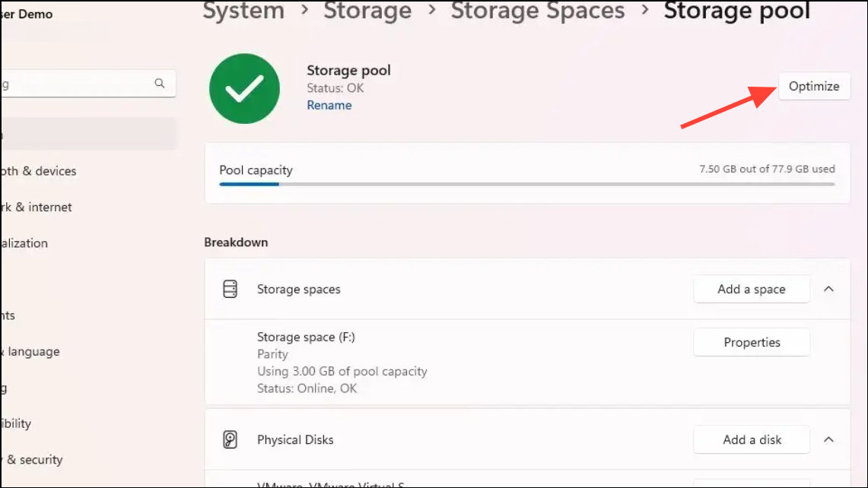Open Properties for Storage space (F:)
Image resolution: width=868 pixels, height=488 pixels.
point(751,342)
